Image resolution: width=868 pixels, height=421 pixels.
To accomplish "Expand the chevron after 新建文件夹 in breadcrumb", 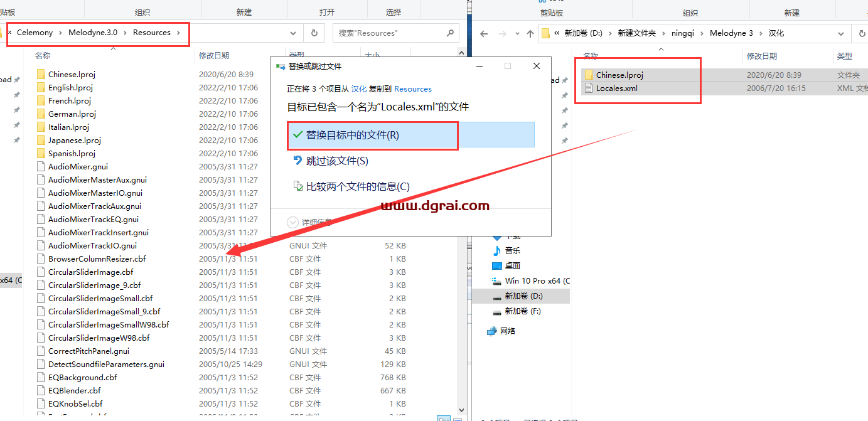I will pyautogui.click(x=662, y=33).
